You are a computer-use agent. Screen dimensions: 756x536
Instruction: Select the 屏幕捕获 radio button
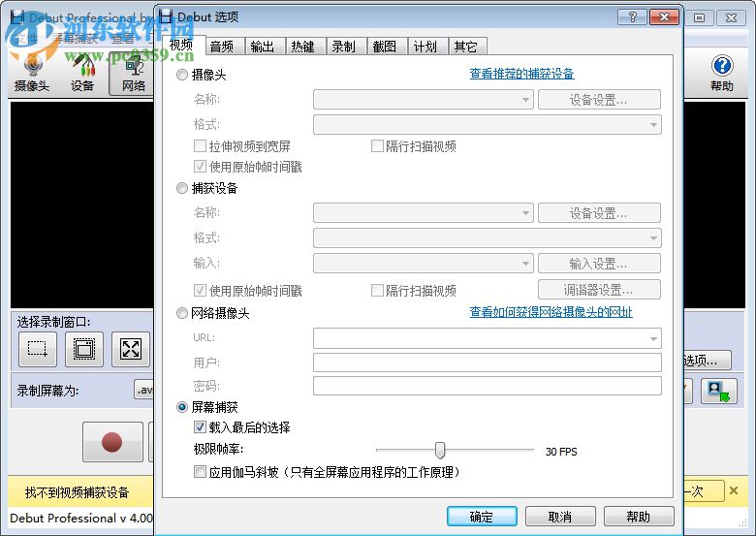pyautogui.click(x=182, y=407)
